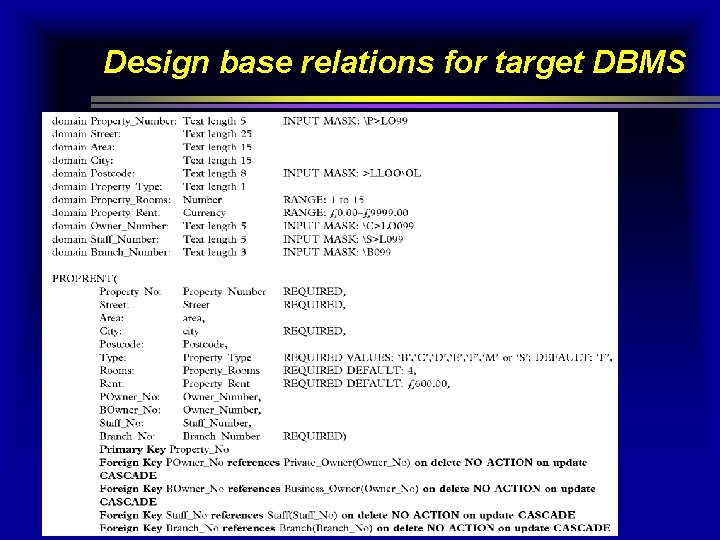Select the "domain Property_Rooms:" text
The image size is (720, 540).
click(x=111, y=200)
